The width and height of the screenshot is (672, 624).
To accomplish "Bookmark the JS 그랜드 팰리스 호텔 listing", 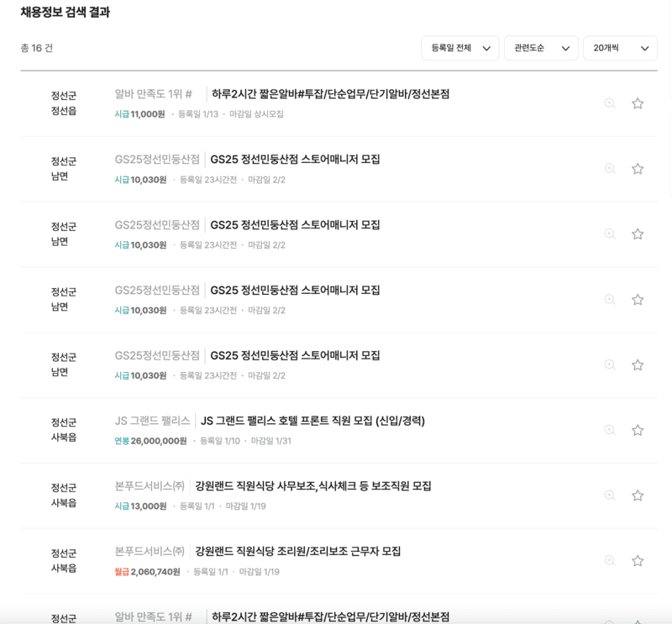I will 638,430.
